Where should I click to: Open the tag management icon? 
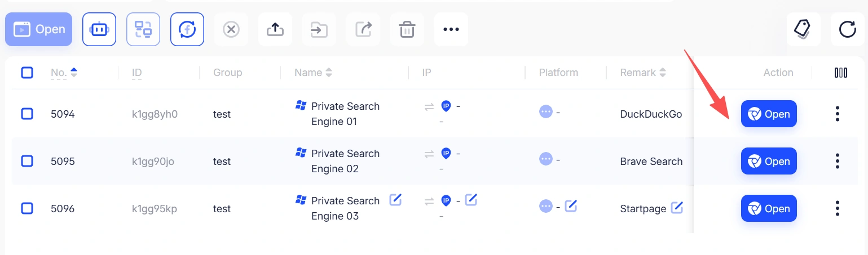[x=804, y=29]
